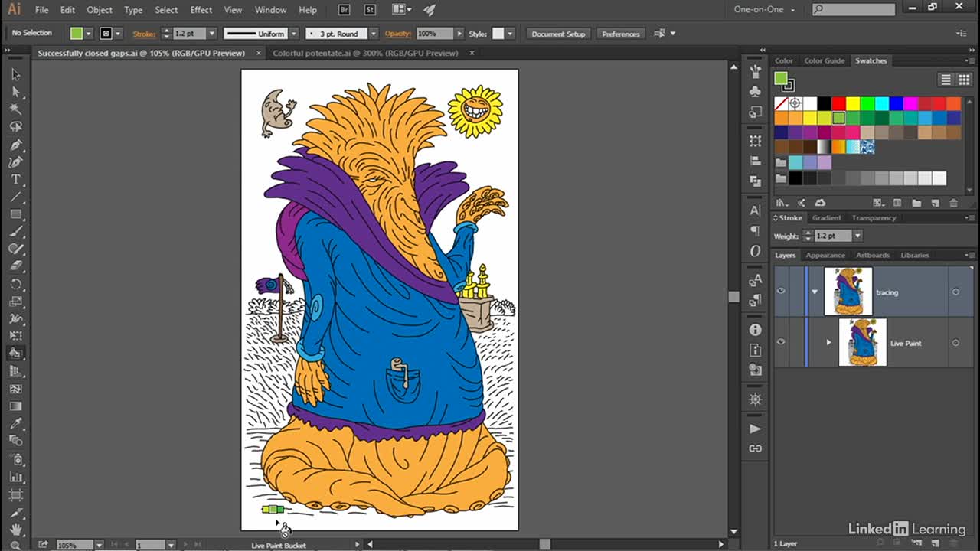Open the Object menu
Image resolution: width=980 pixels, height=551 pixels.
[100, 10]
